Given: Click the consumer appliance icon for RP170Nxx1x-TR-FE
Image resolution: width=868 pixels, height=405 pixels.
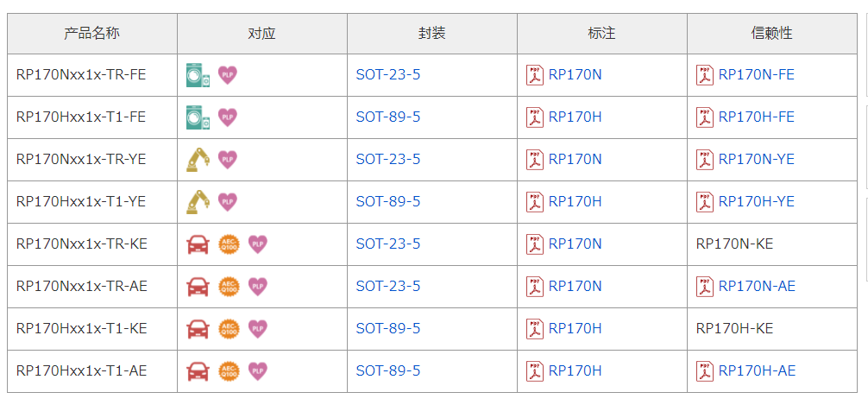Looking at the screenshot, I should coord(198,75).
